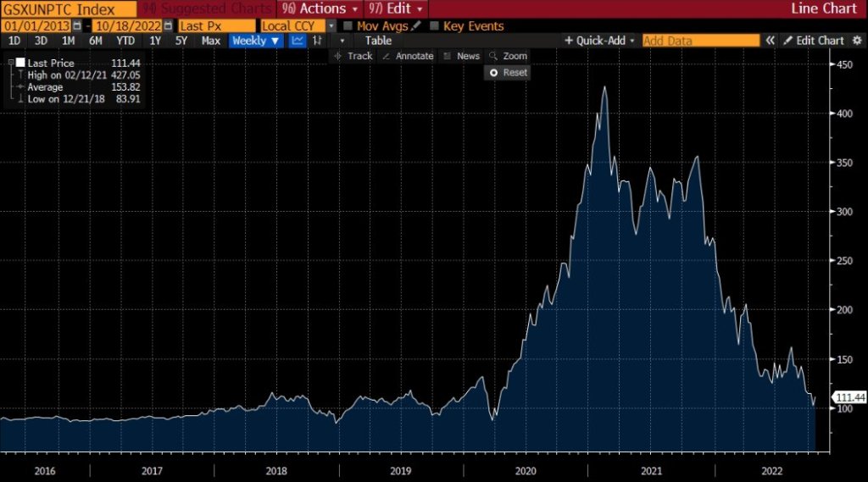868x482 pixels.
Task: Set the range to 5Y
Action: [x=181, y=41]
